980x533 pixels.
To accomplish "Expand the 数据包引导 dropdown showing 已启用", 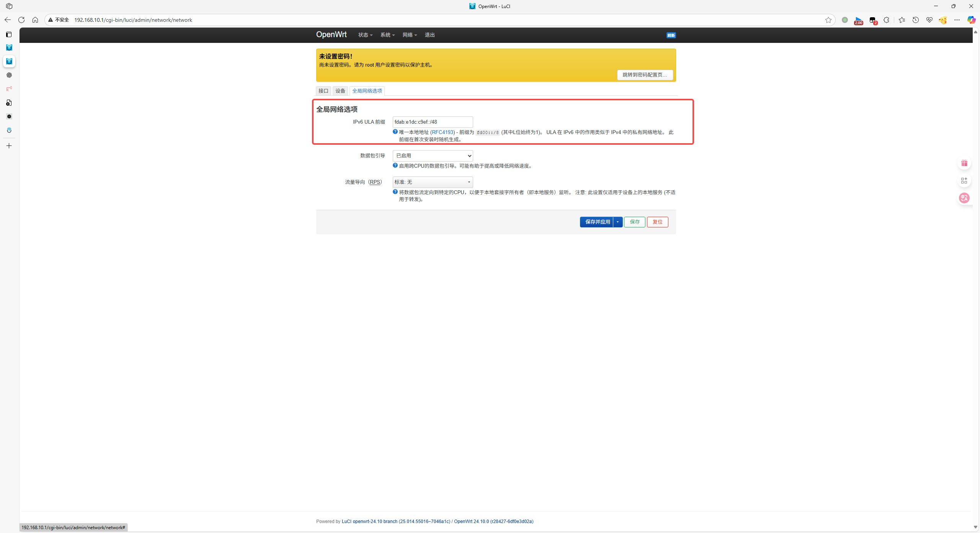I will tap(433, 155).
